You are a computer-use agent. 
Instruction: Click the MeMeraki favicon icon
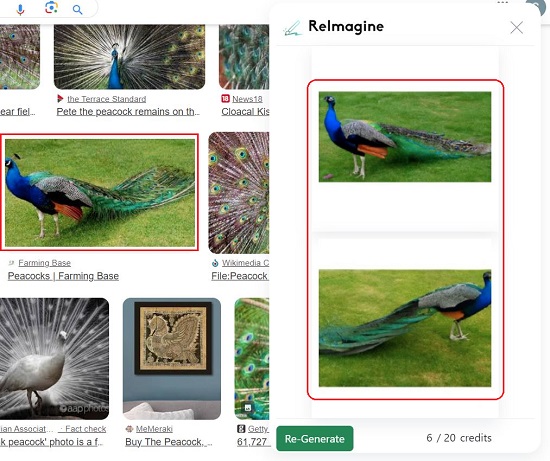coord(129,429)
